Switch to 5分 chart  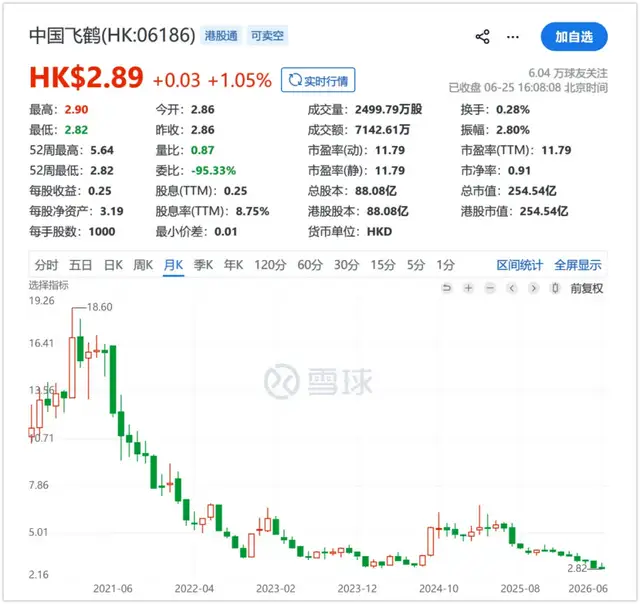[x=416, y=265]
